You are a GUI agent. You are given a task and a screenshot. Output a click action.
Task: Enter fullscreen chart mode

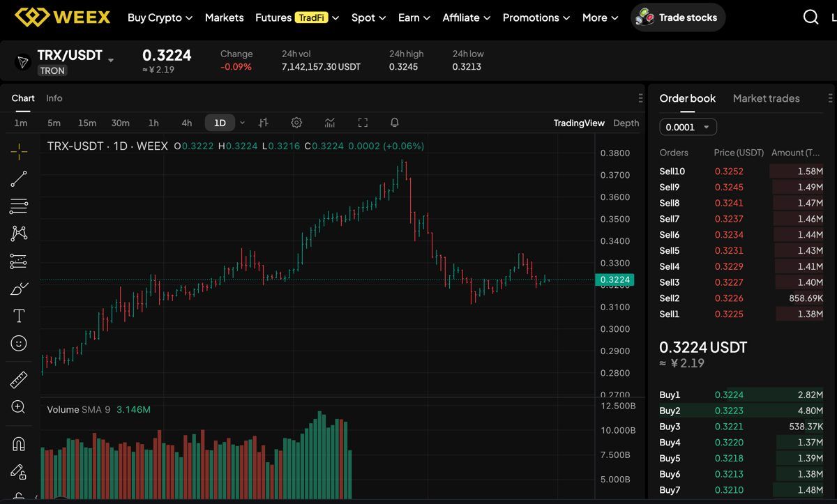(x=363, y=123)
